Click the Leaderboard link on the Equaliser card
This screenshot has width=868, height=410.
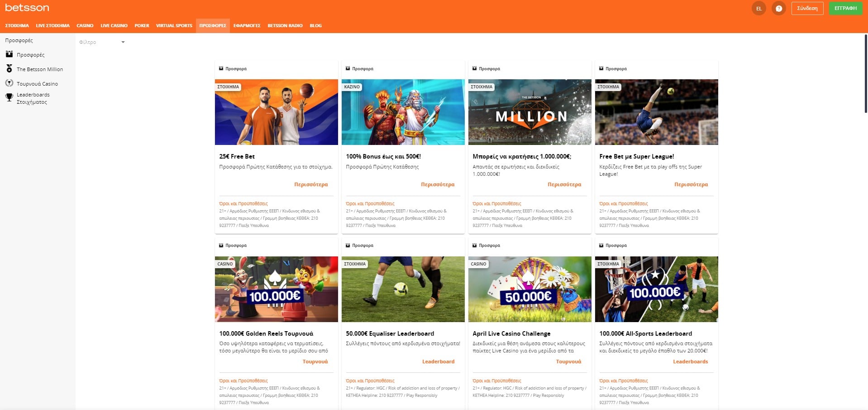(438, 361)
